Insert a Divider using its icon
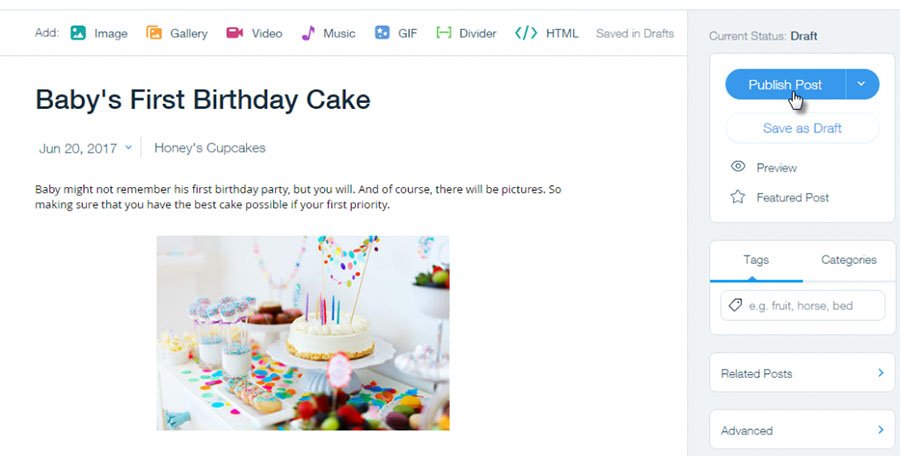This screenshot has width=900, height=456. [444, 33]
